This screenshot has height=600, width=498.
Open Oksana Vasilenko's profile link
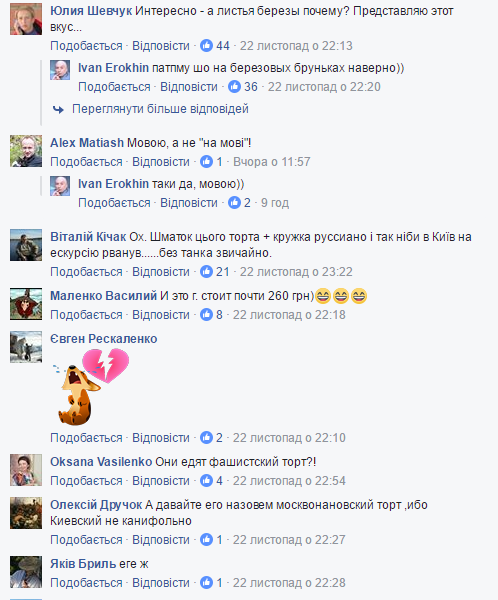coord(101,462)
